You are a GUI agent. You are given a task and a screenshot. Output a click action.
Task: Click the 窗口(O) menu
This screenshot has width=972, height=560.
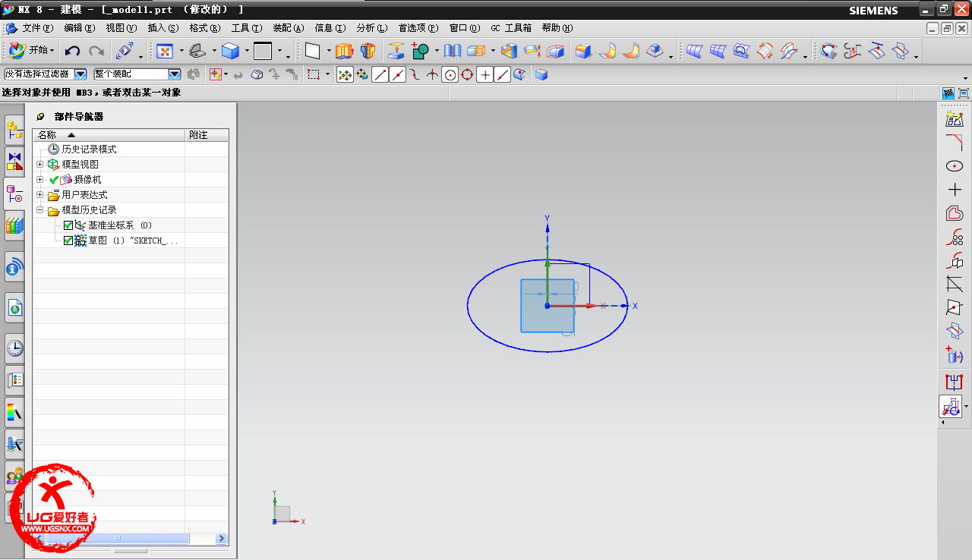465,28
